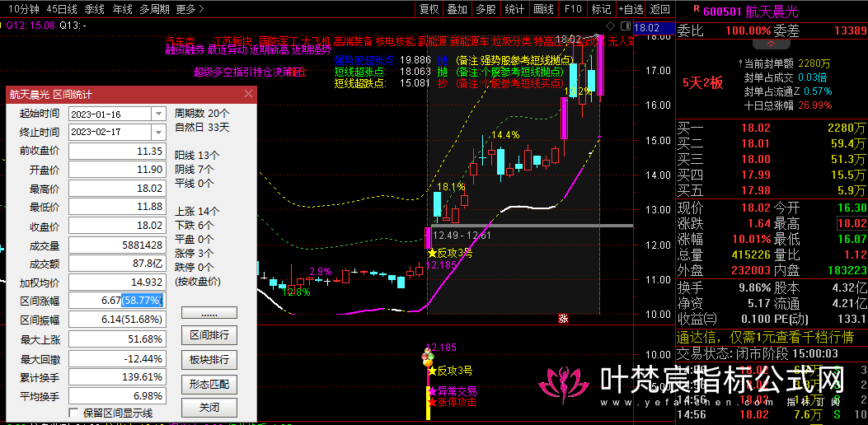The image size is (868, 425).
Task: Click the 关闭 button in the dialog
Action: coord(209,408)
